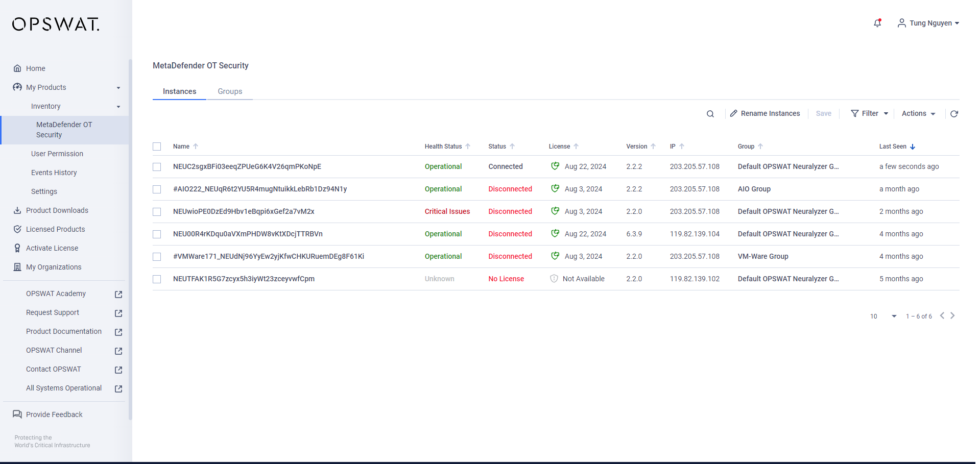980x464 pixels.
Task: Toggle Last Seen sort direction arrow
Action: click(x=913, y=146)
